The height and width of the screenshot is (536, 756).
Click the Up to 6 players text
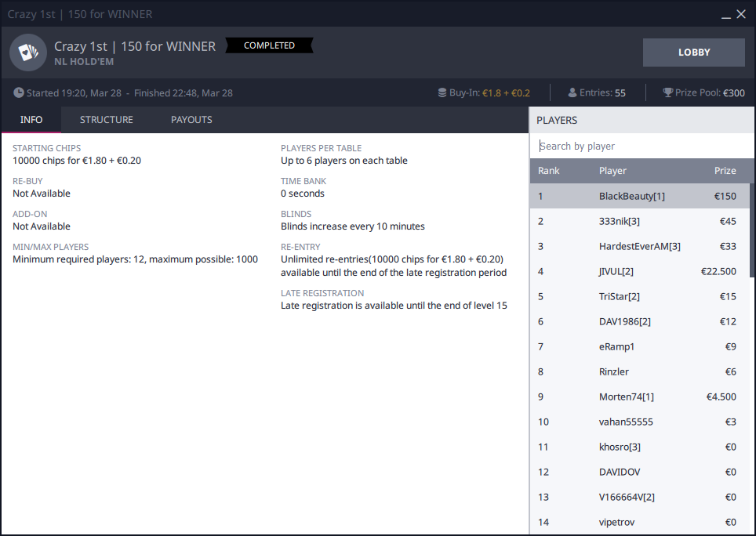[343, 161]
